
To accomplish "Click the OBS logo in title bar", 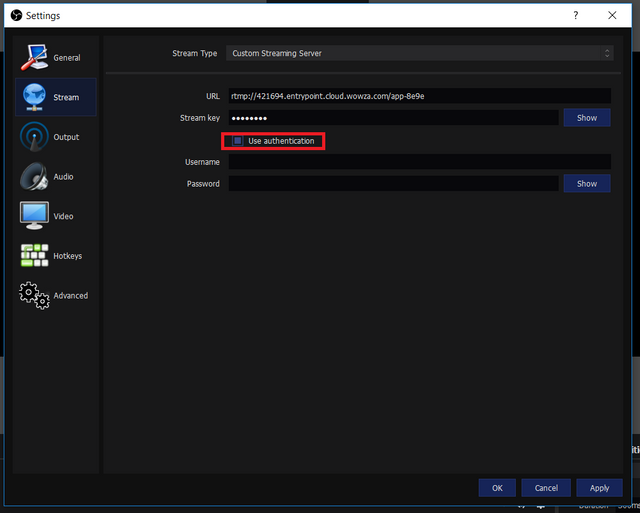I will (16, 16).
